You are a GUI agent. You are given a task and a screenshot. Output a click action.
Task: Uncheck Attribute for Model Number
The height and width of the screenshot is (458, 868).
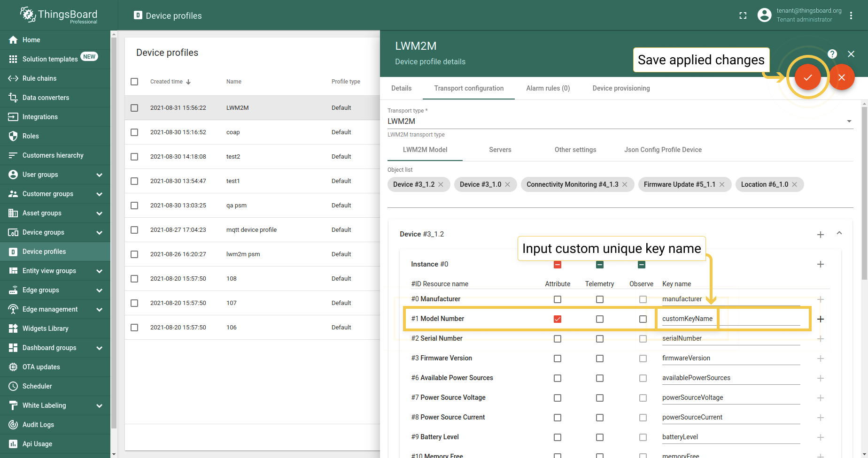558,319
